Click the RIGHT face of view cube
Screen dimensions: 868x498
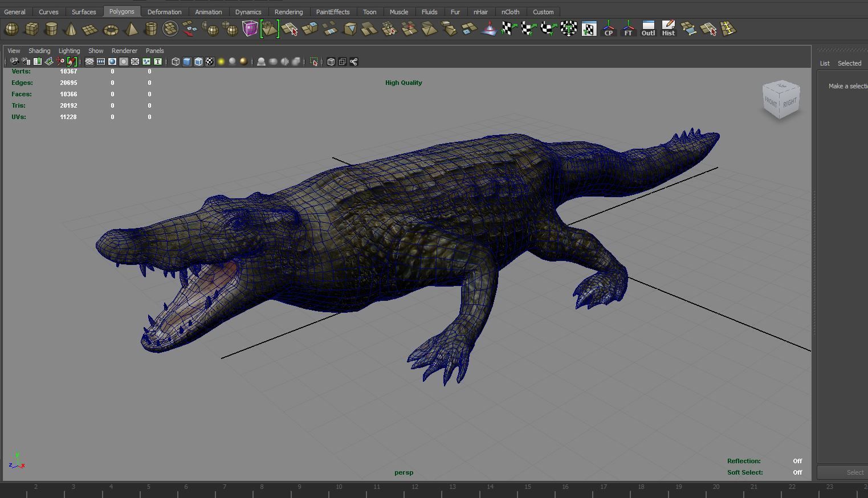(x=790, y=103)
